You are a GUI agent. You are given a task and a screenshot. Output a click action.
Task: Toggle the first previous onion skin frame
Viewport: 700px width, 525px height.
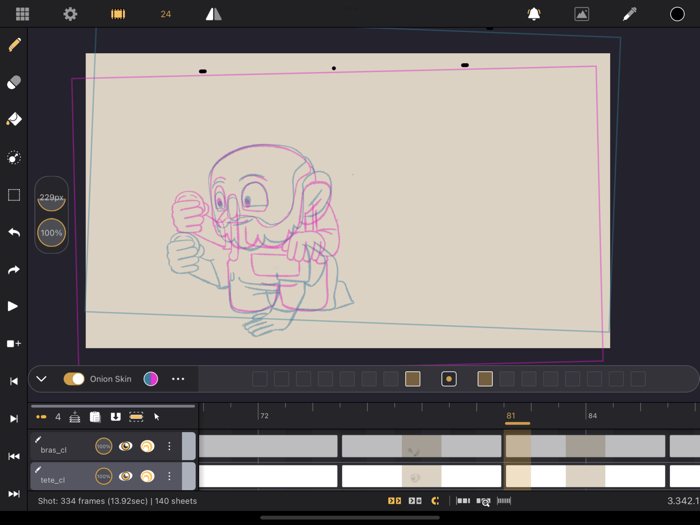point(412,379)
